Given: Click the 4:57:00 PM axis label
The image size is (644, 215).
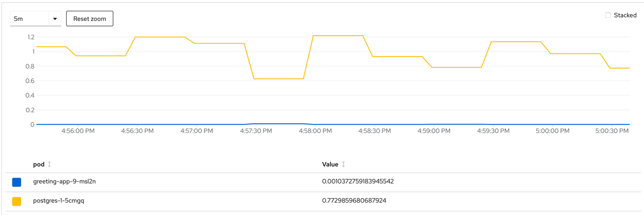Looking at the screenshot, I should point(197,131).
